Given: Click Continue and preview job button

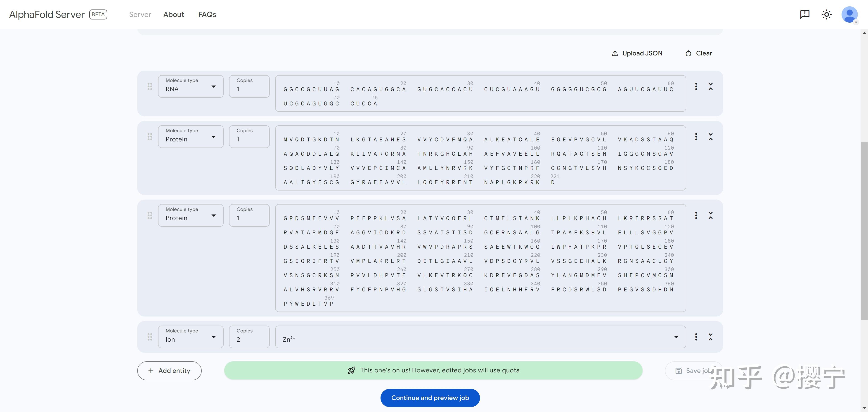Looking at the screenshot, I should pyautogui.click(x=430, y=398).
